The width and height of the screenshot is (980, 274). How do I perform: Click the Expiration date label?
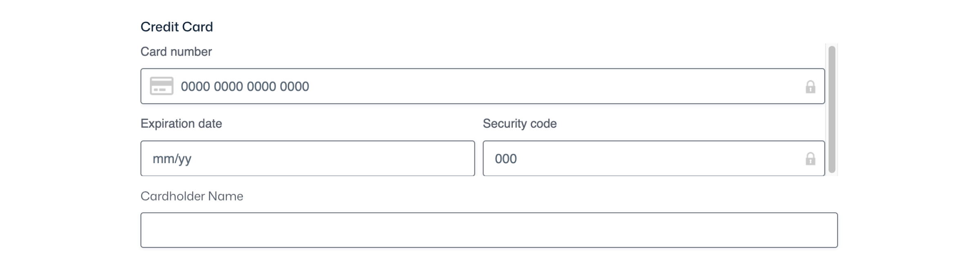pyautogui.click(x=181, y=123)
